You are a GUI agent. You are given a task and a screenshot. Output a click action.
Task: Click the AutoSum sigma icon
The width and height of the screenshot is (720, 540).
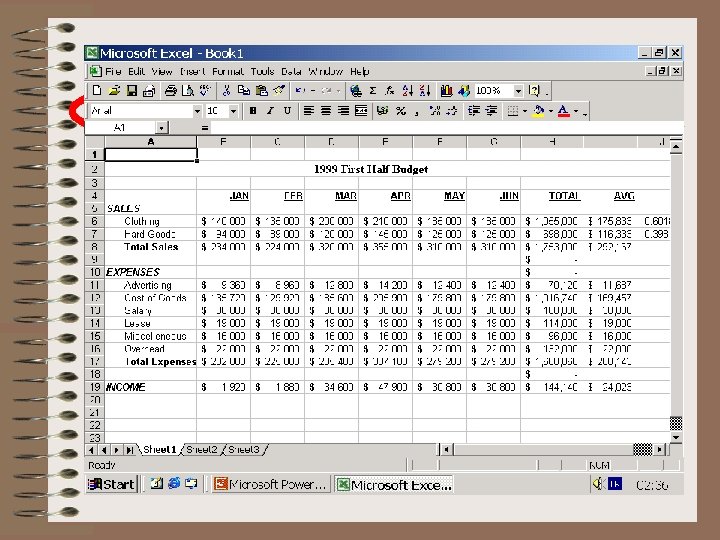coord(373,90)
